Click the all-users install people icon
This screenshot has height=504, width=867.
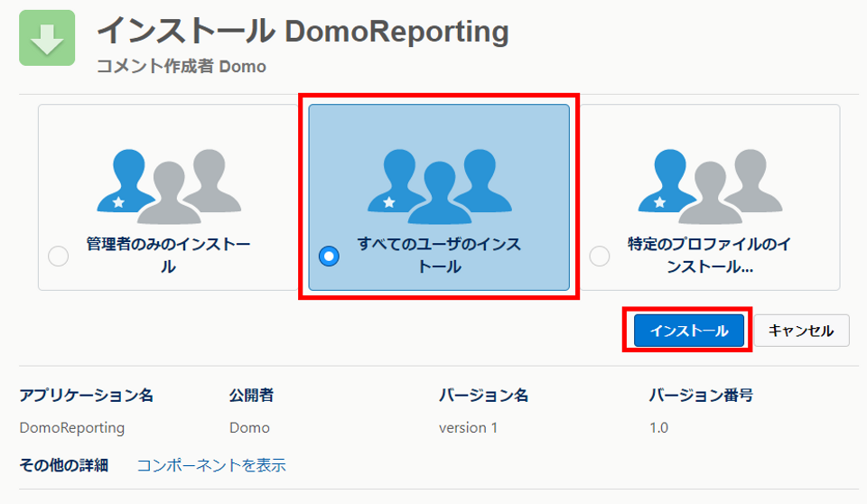[440, 186]
